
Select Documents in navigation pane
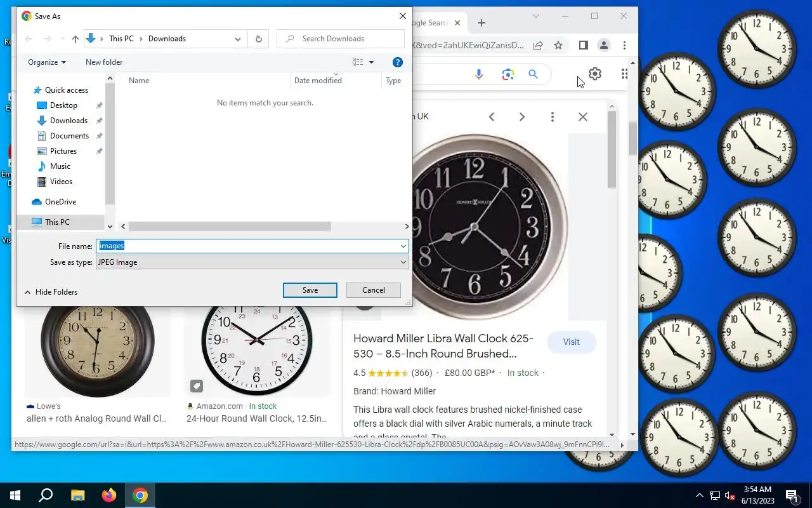coord(69,136)
